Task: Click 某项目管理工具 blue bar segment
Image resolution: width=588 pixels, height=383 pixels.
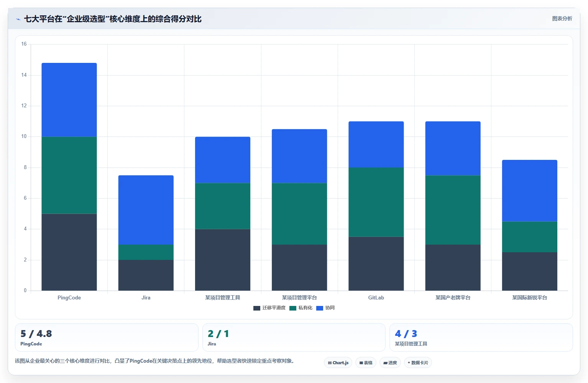Action: click(223, 160)
